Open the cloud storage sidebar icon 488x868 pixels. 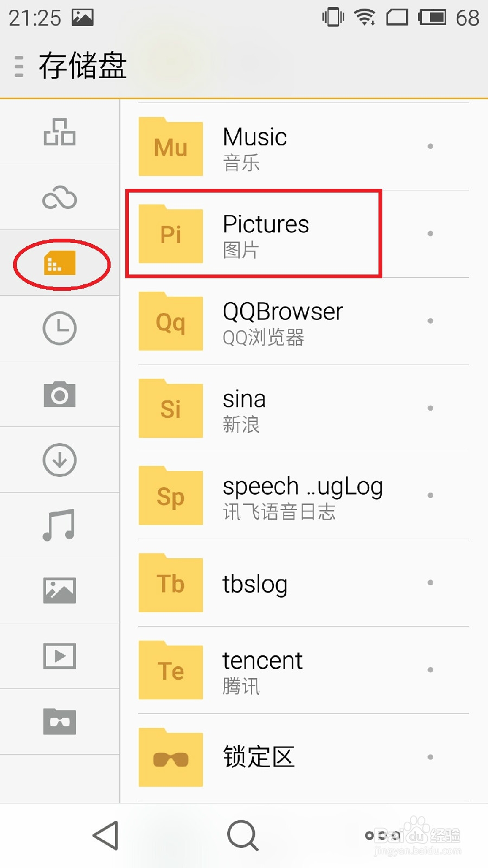60,198
